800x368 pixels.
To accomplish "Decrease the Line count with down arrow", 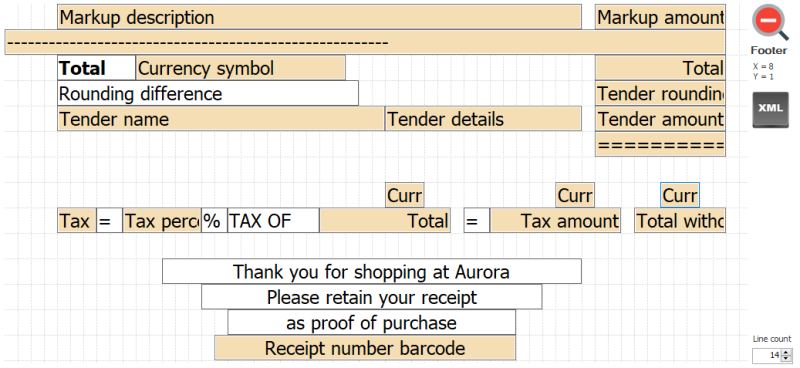I will [786, 358].
